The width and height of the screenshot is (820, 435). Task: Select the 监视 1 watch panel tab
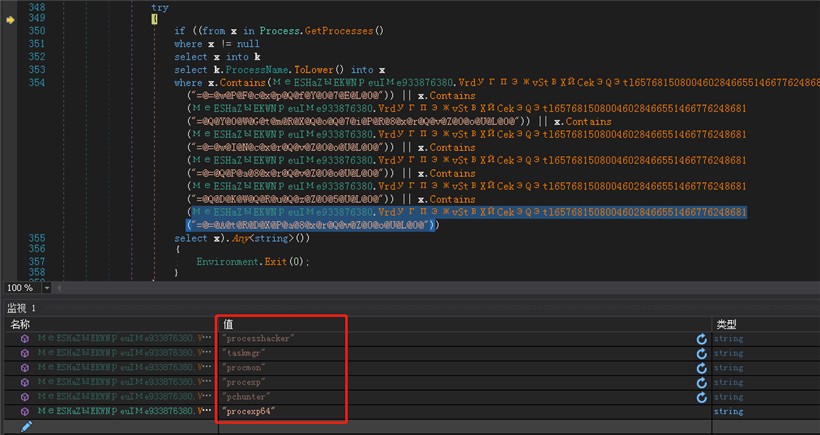21,308
